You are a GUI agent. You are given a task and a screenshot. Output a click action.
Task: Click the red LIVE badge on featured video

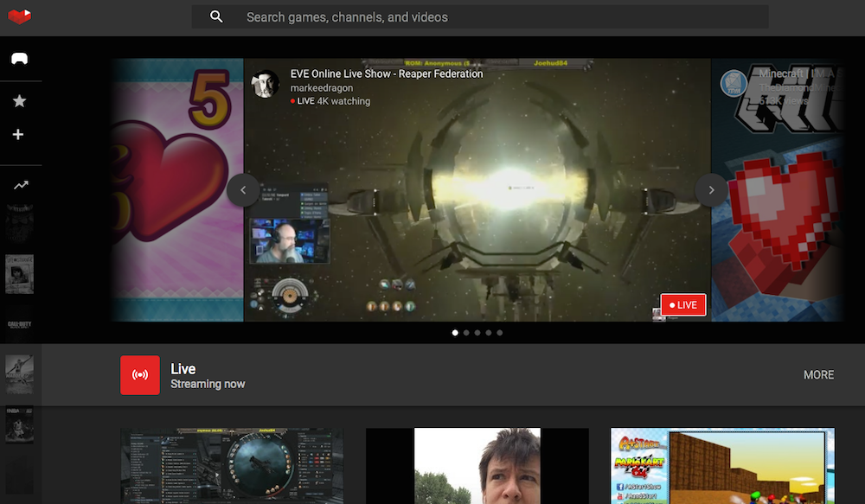[x=683, y=305]
